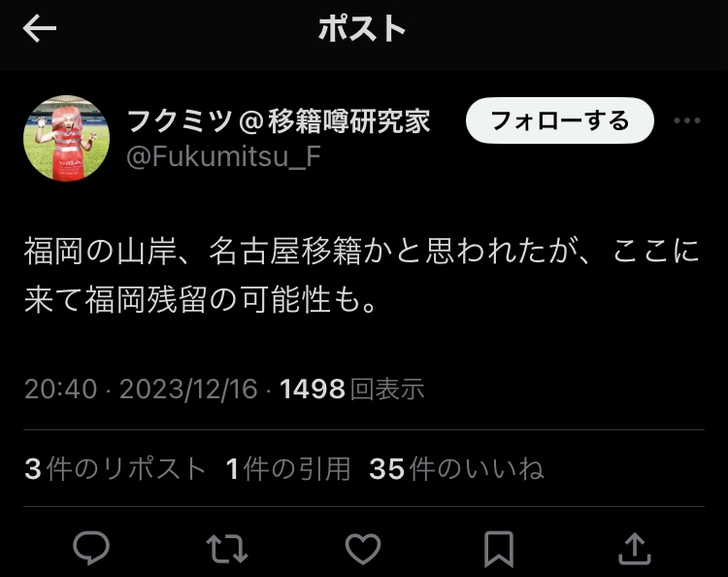This screenshot has width=728, height=577.
Task: Open the 1498 回表示 view count
Action: tap(352, 389)
